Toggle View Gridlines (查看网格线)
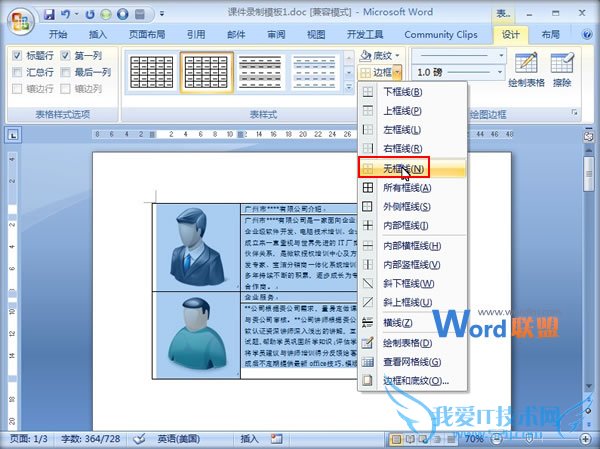 pos(412,362)
